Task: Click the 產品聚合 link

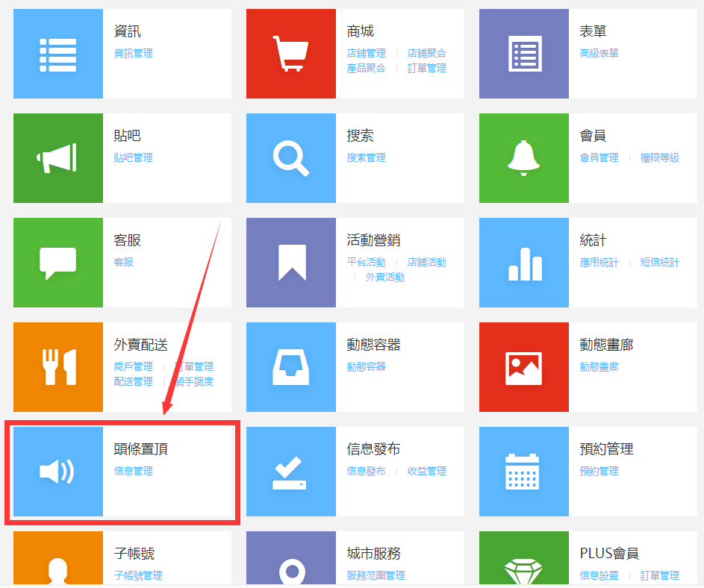Action: tap(366, 68)
